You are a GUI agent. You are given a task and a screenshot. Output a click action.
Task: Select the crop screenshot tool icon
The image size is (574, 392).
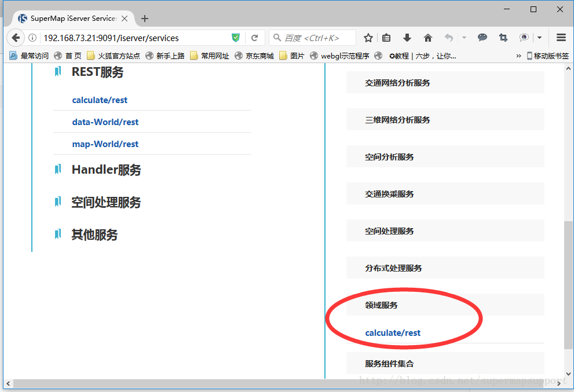coord(503,38)
